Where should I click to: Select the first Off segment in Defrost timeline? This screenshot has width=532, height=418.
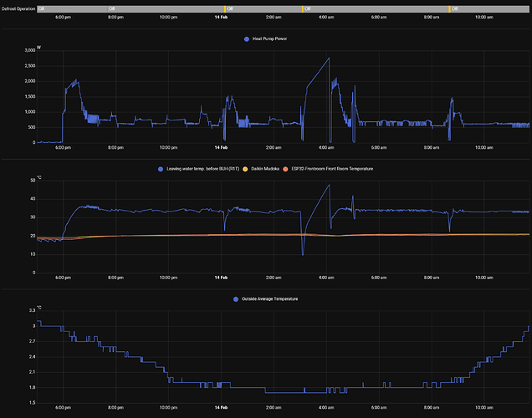pyautogui.click(x=72, y=9)
